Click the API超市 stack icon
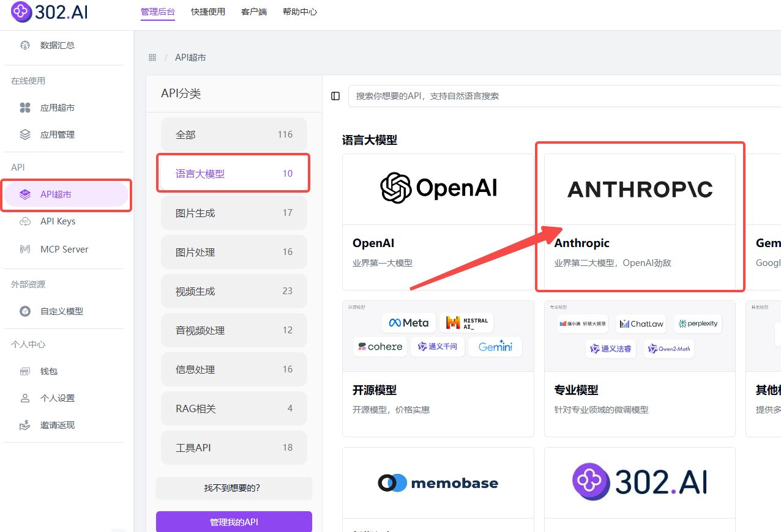The image size is (781, 532). coord(25,194)
